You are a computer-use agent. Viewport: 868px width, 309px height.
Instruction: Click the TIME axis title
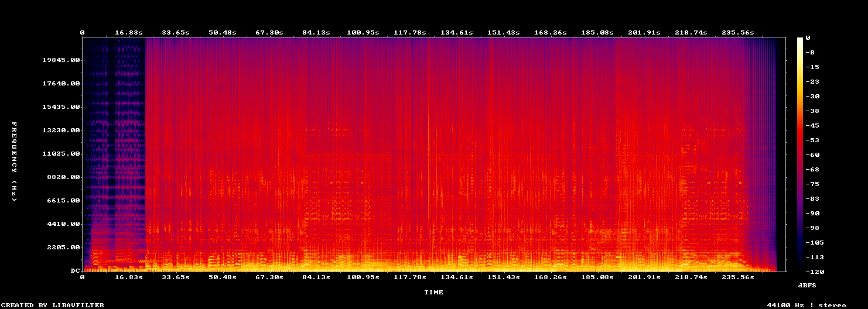434,292
